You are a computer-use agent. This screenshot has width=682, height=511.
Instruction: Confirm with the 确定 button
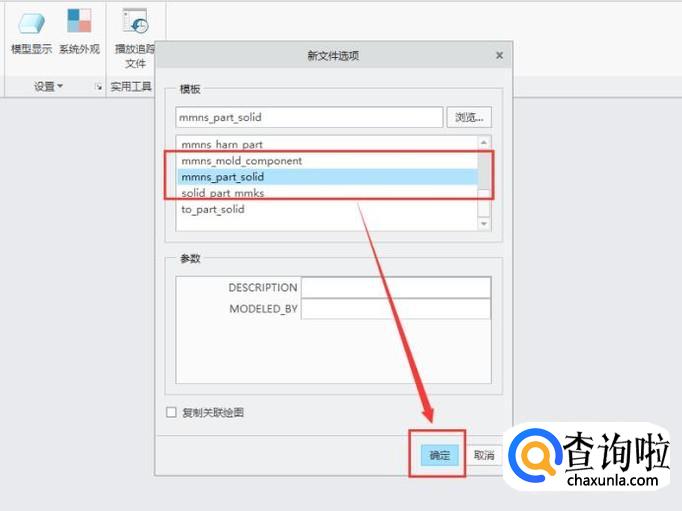point(439,455)
